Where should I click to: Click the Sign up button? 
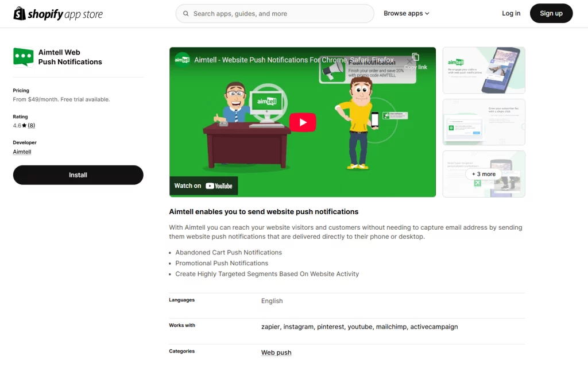pos(551,13)
